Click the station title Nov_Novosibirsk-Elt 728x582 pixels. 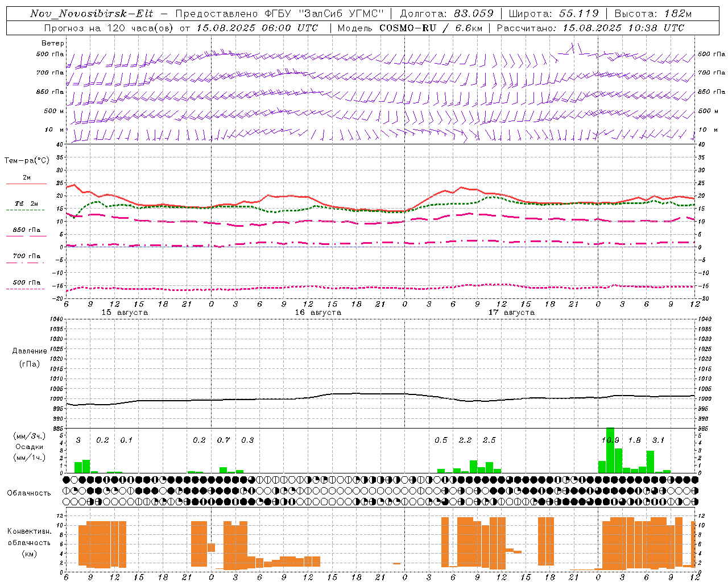tap(92, 14)
